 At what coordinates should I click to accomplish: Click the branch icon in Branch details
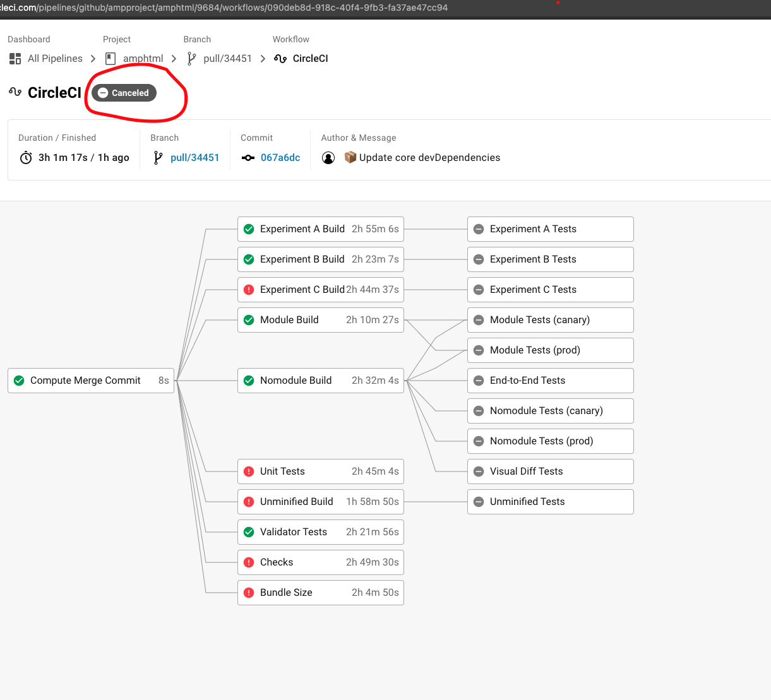point(158,158)
